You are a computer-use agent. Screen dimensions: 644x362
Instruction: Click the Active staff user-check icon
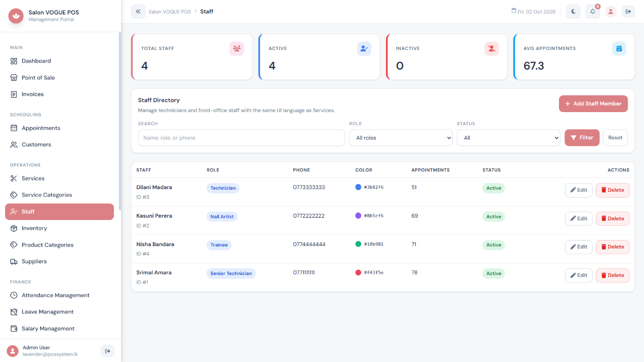click(x=364, y=49)
